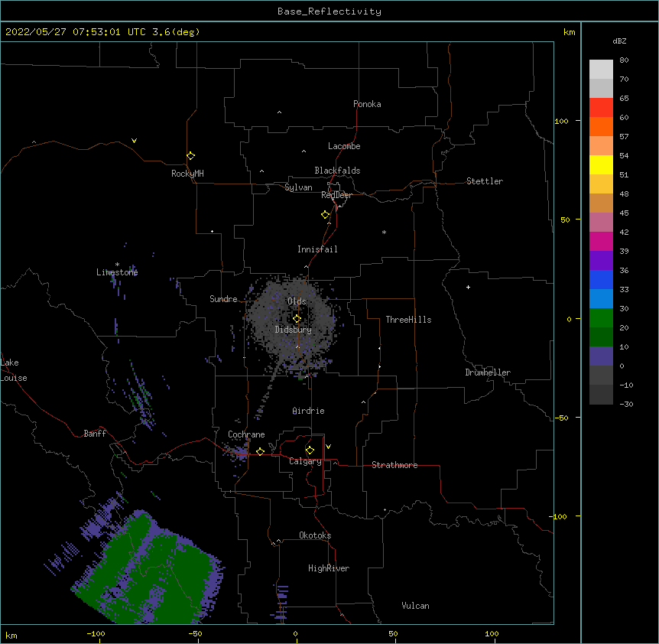Click the Lacombe city label
This screenshot has height=644, width=659.
tap(344, 146)
